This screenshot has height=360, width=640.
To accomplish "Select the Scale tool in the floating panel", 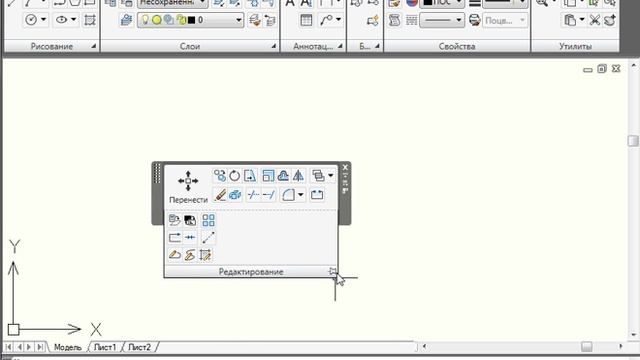I will pos(268,176).
